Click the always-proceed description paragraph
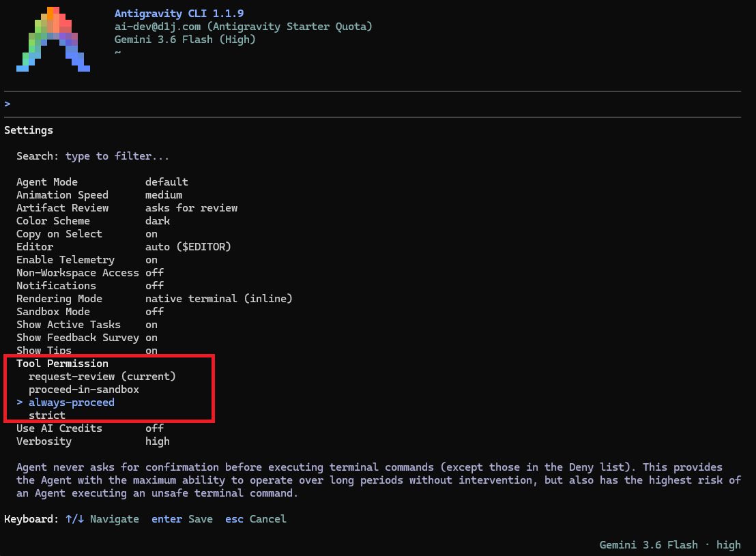 [379, 480]
